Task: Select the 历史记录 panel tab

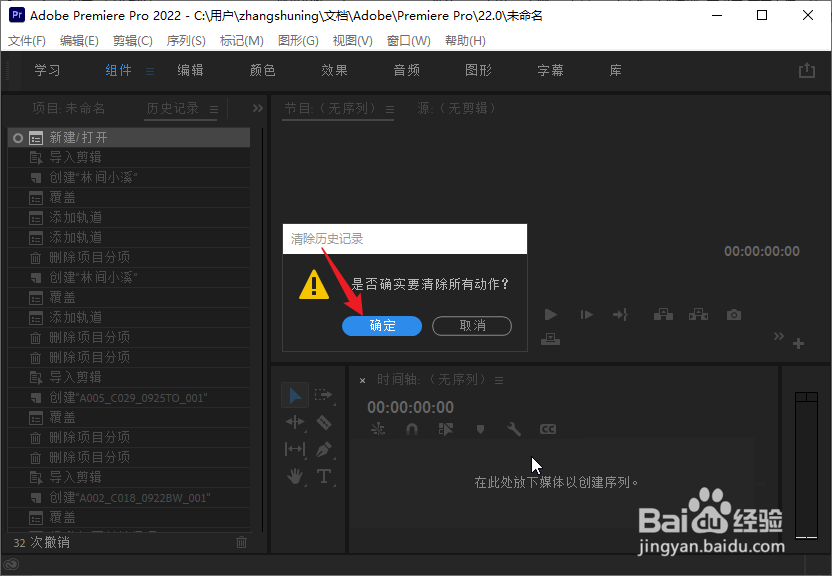Action: (x=172, y=109)
